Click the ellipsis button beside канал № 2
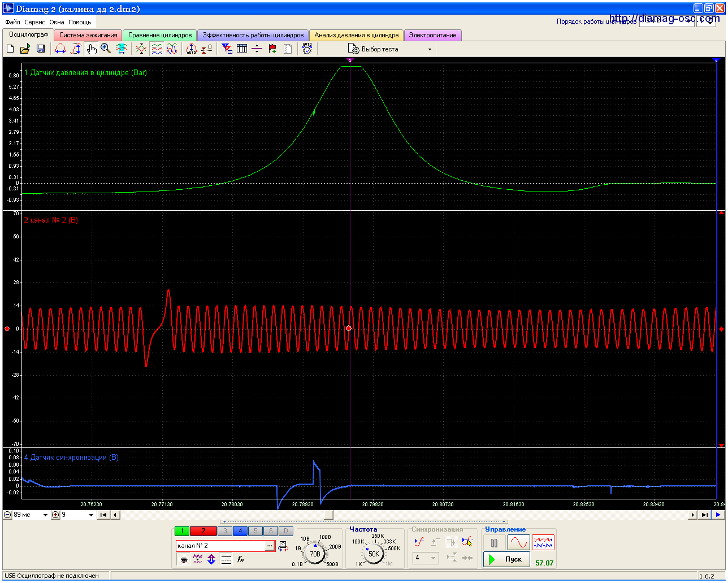This screenshot has width=728, height=583. point(270,546)
